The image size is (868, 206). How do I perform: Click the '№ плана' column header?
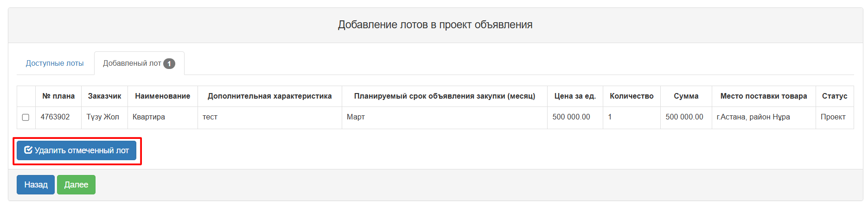58,96
